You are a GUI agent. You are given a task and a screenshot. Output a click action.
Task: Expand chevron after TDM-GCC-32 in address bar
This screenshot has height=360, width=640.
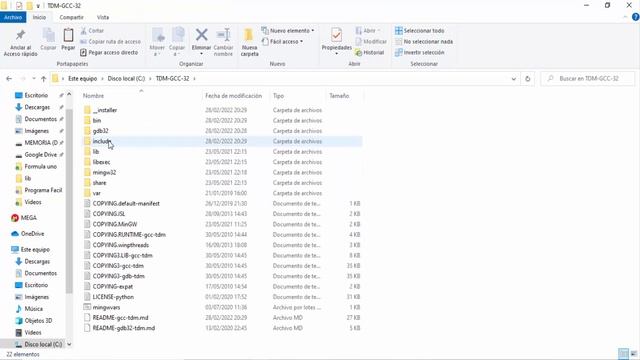pyautogui.click(x=194, y=78)
